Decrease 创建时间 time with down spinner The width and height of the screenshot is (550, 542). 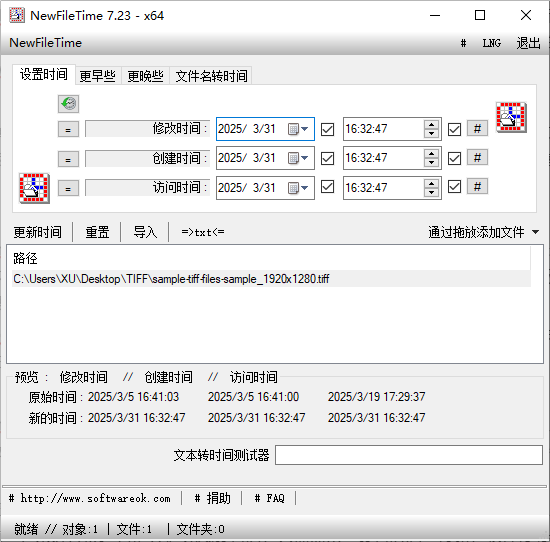(x=431, y=163)
